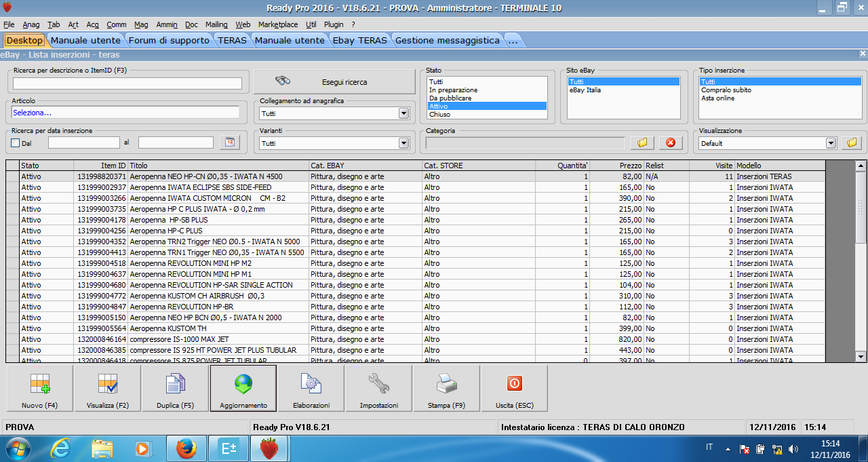
Task: Switch to the Gestione messaggistica tab
Action: point(448,40)
